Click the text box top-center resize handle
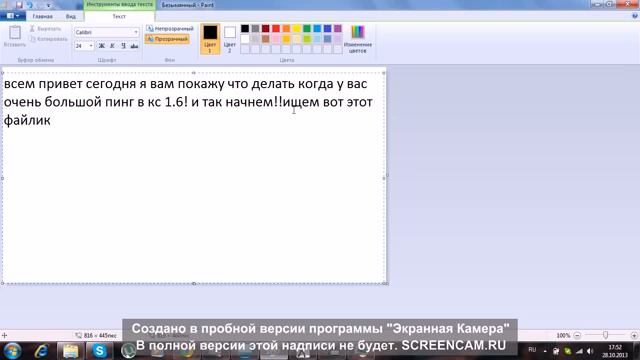The height and width of the screenshot is (360, 640). (x=194, y=73)
